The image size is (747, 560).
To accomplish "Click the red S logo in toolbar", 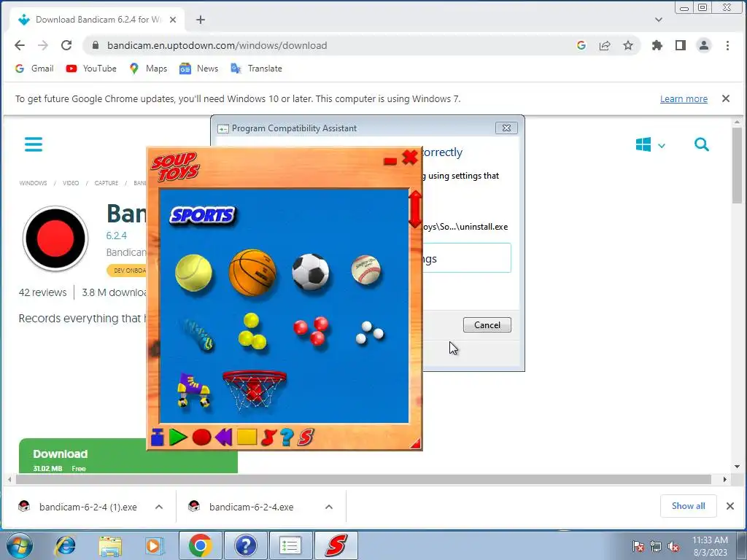I will (x=306, y=437).
